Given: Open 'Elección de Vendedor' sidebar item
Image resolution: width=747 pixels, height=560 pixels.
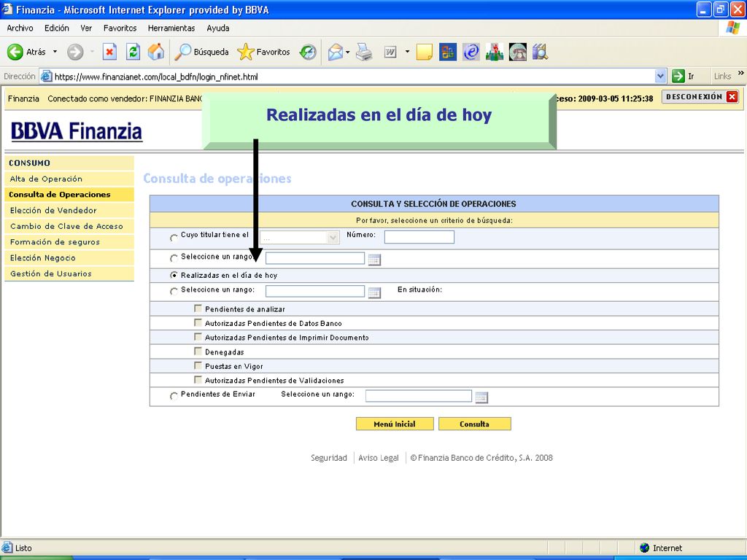Looking at the screenshot, I should pyautogui.click(x=69, y=211).
